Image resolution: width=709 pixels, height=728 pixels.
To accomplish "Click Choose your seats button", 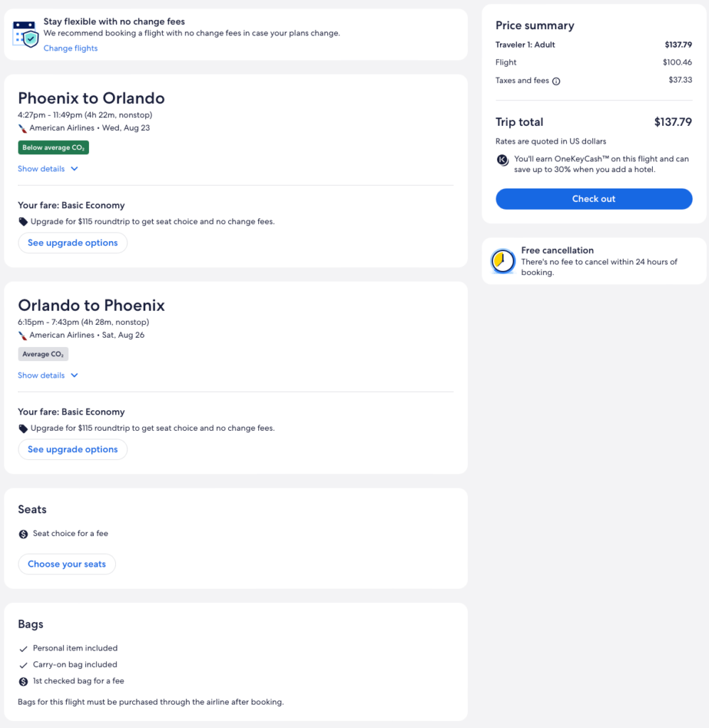I will (67, 564).
